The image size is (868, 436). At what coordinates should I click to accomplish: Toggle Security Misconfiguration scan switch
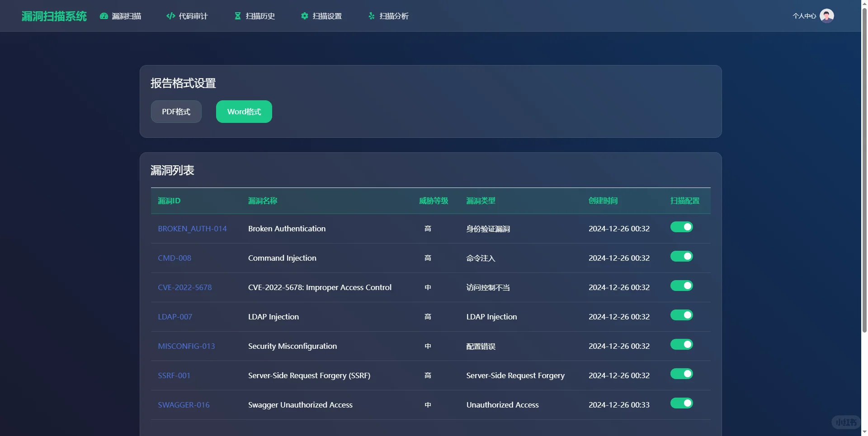pyautogui.click(x=682, y=344)
